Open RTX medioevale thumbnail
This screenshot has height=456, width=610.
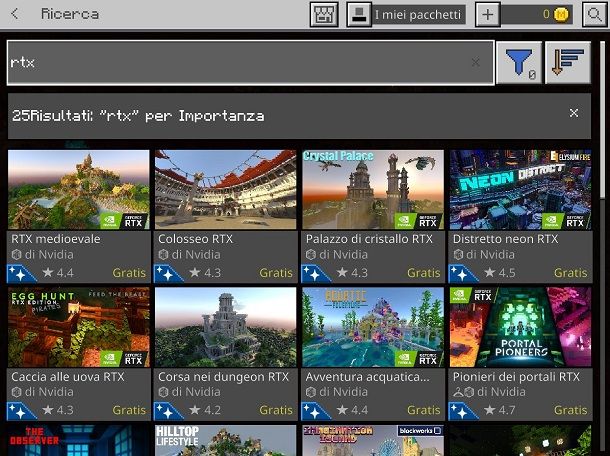click(x=79, y=189)
